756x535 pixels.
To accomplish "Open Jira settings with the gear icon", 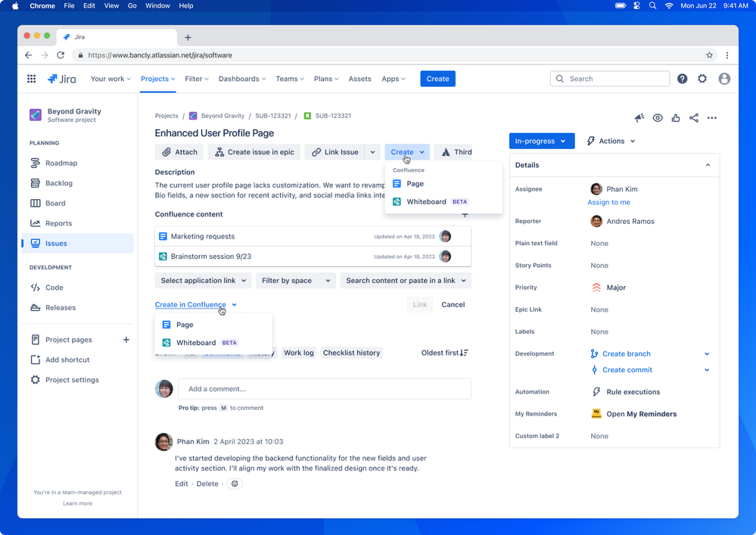I will pos(702,79).
